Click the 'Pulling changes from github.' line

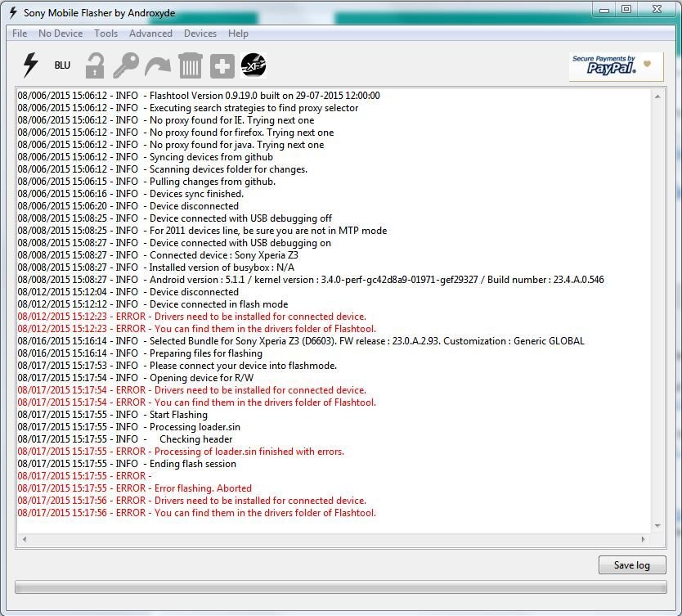pos(146,182)
